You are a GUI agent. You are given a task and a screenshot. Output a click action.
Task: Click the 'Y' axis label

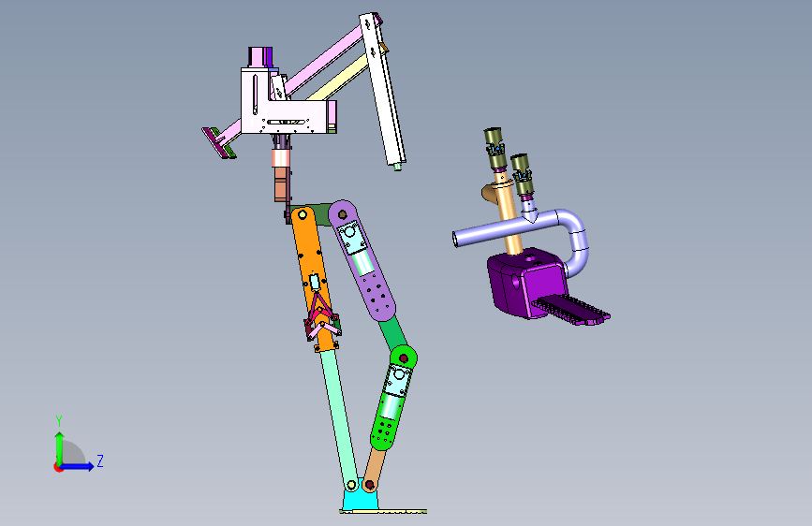click(x=59, y=420)
